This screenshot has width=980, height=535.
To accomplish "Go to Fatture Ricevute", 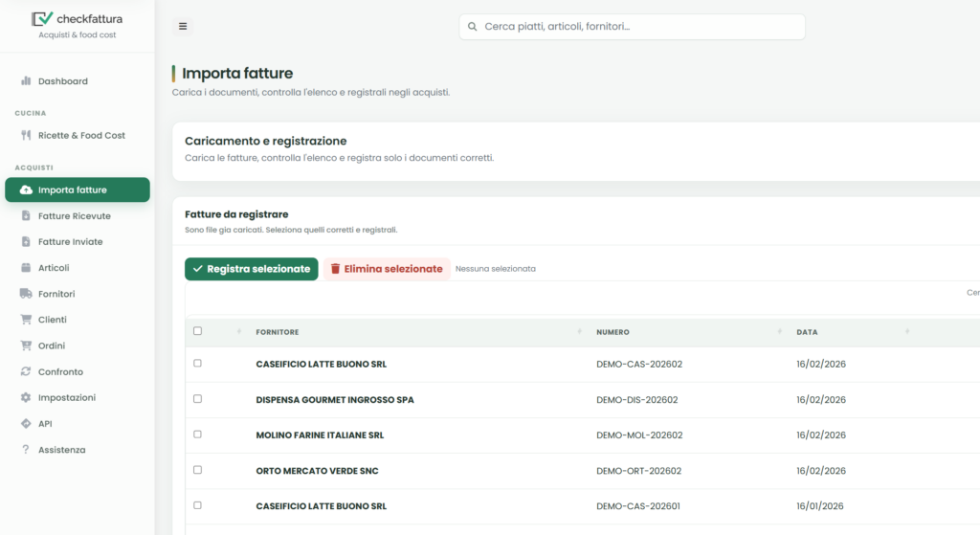I will click(78, 216).
